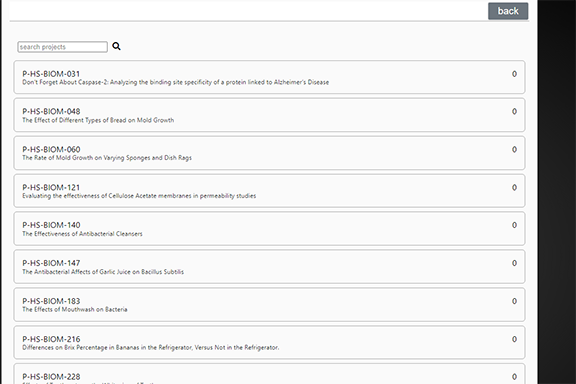Select the partially visible P-HS-BIOM-228 project
This screenshot has height=384, width=576.
pyautogui.click(x=269, y=374)
